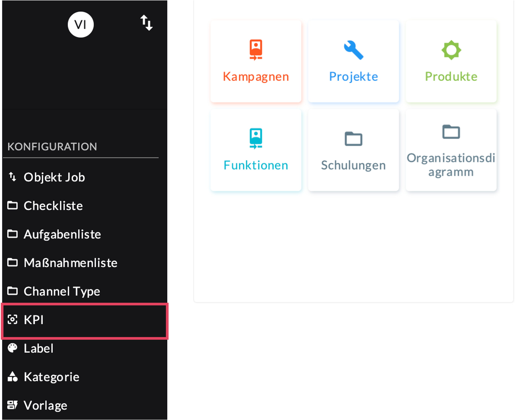This screenshot has height=420, width=524.
Task: Click the blue Projekte wrench icon
Action: point(353,50)
